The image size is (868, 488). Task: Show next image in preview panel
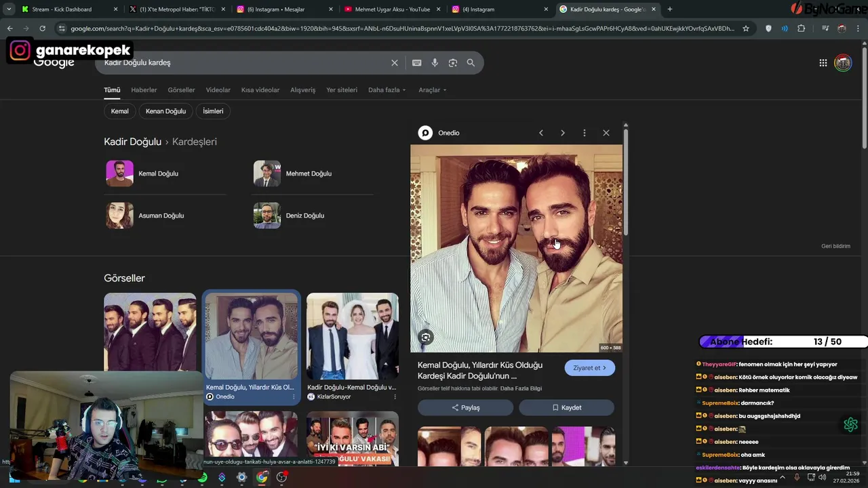point(563,133)
